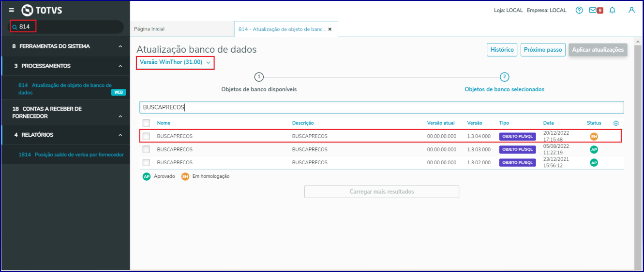Click the sidebar search field containing 814
644x272 pixels.
tap(67, 27)
